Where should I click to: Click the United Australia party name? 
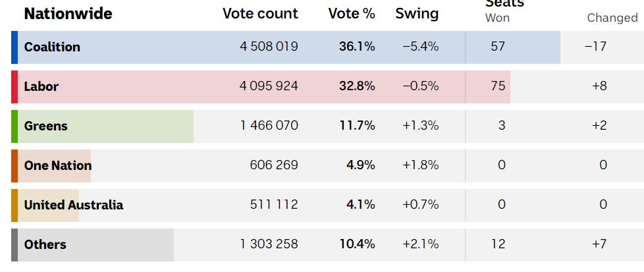(x=73, y=205)
